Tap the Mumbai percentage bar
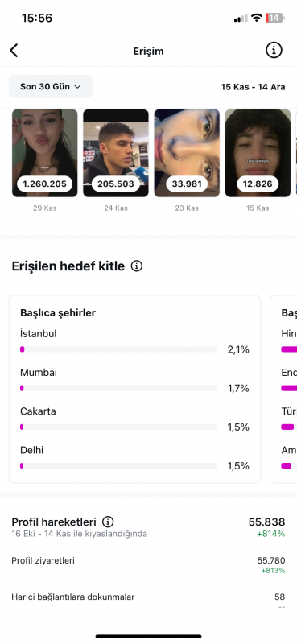 click(x=118, y=388)
